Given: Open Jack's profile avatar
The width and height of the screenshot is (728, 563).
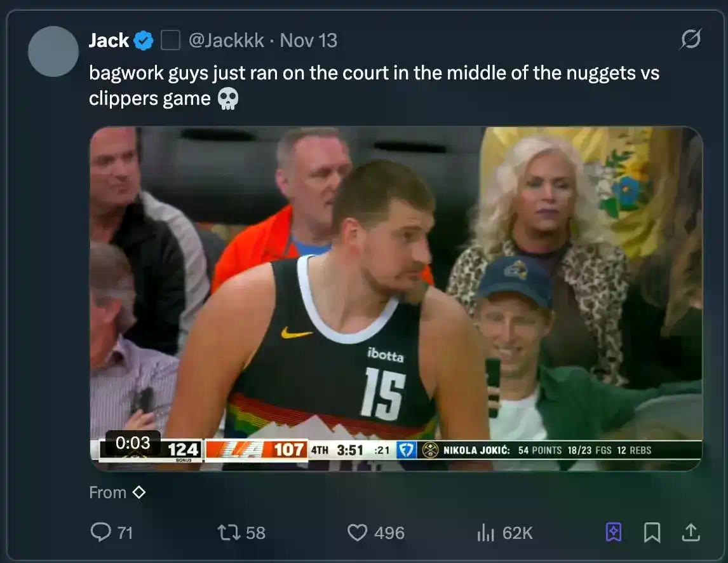Looking at the screenshot, I should (x=53, y=51).
